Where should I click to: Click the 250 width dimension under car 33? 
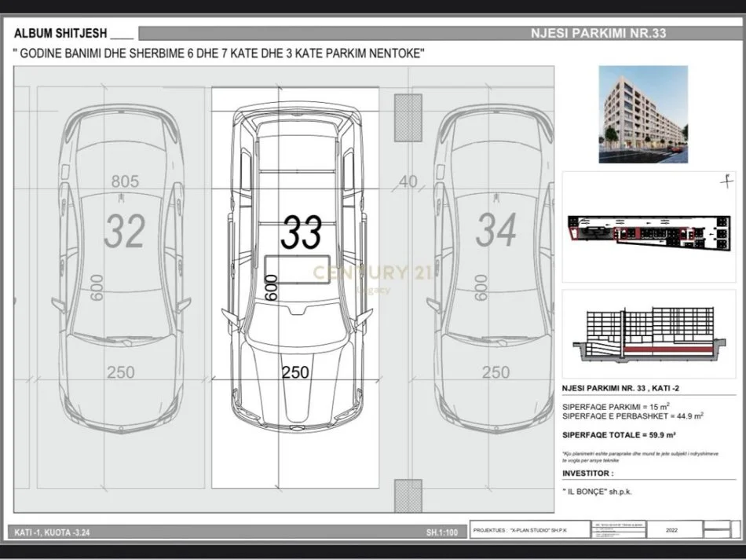click(295, 372)
